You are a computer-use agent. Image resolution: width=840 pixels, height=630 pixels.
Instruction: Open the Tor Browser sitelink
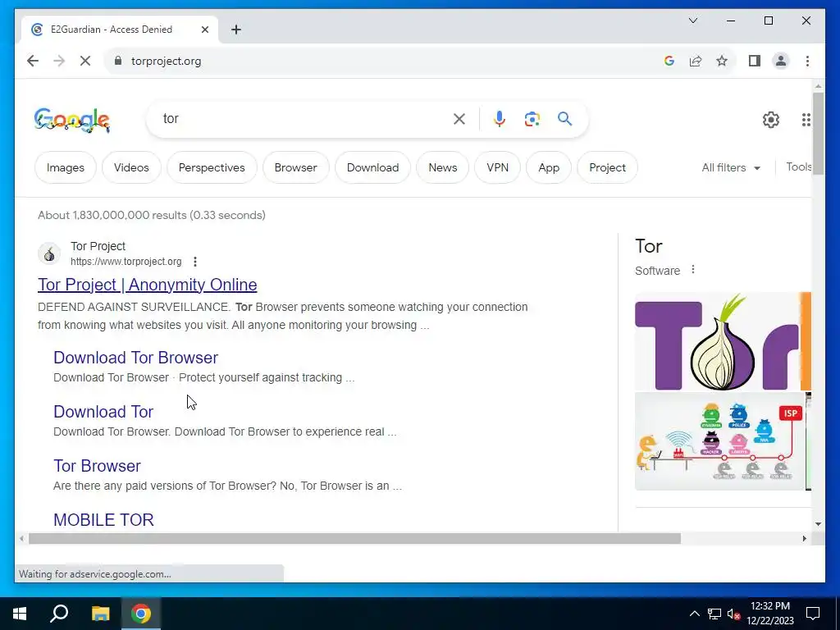(x=97, y=466)
